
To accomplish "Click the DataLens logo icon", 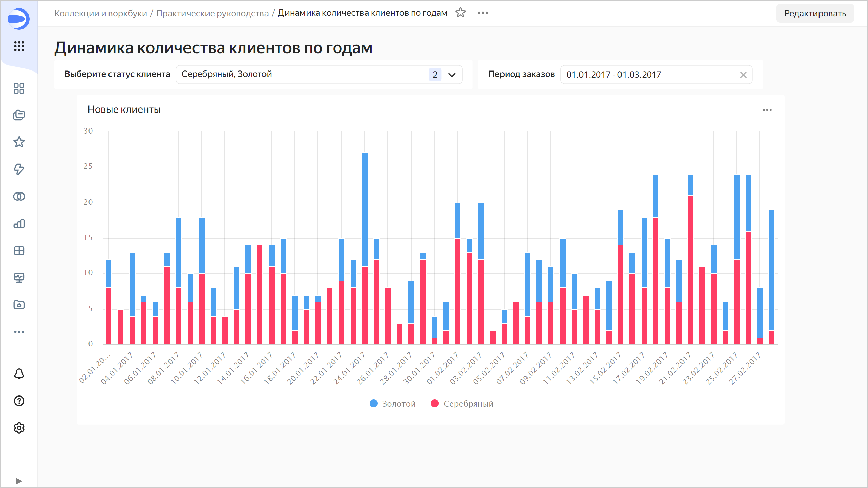I will 19,19.
